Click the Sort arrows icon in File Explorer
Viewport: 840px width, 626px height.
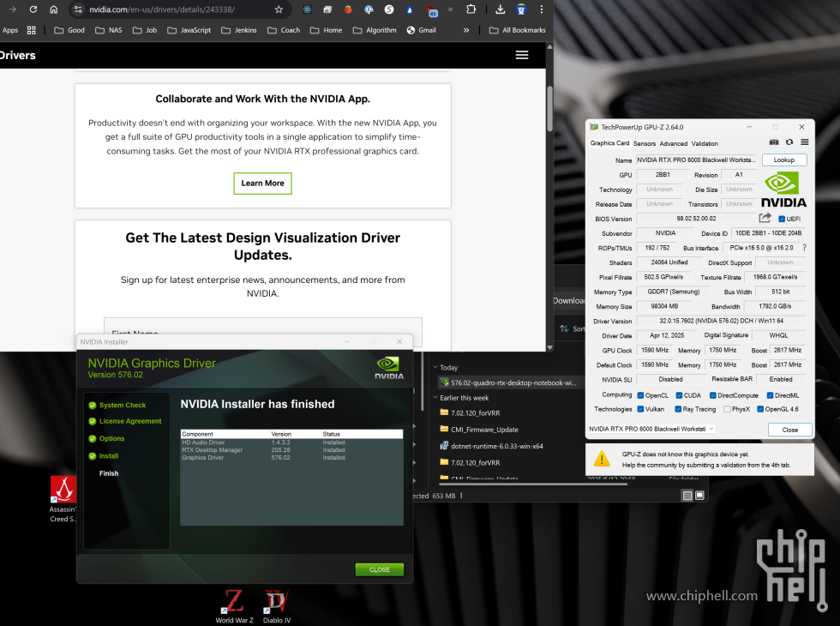564,328
